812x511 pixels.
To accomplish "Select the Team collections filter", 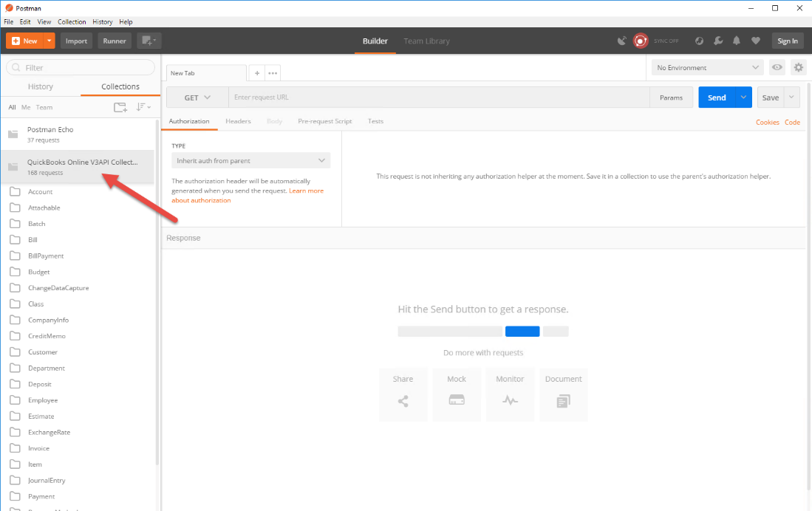I will point(44,107).
